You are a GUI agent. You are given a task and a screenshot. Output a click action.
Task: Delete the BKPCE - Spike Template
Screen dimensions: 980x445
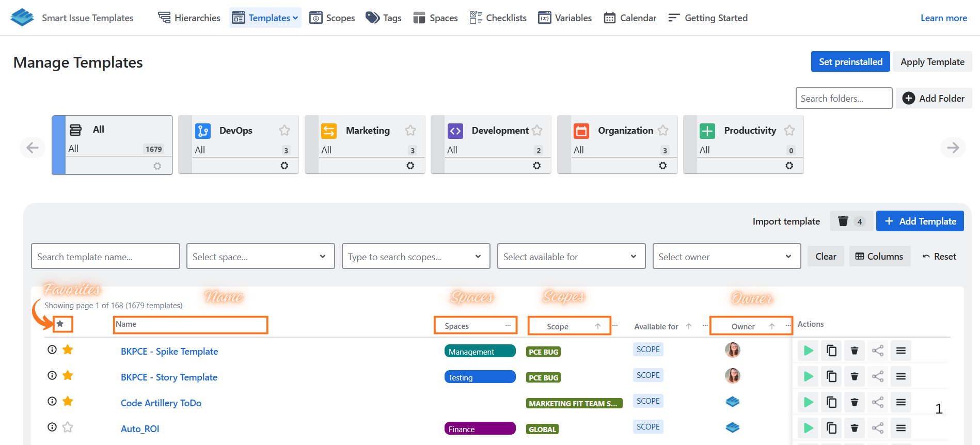click(x=855, y=351)
